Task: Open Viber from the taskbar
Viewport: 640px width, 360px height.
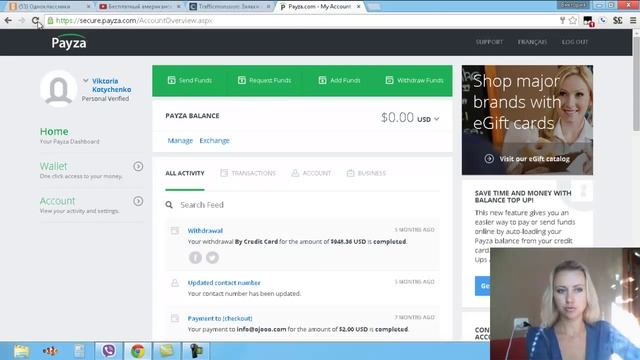Action: tap(109, 351)
